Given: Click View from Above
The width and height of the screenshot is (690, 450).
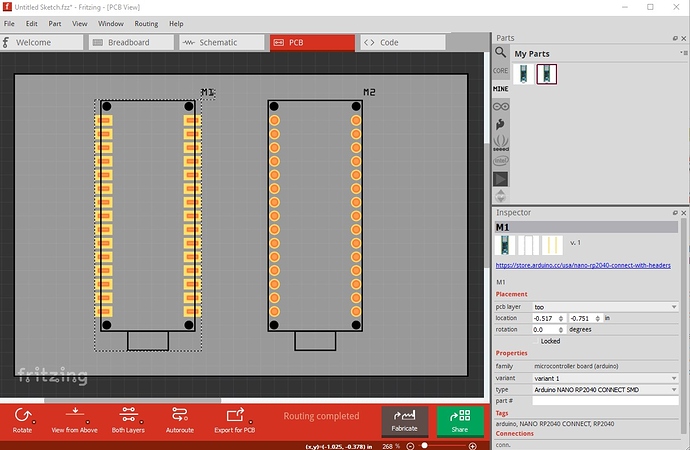Looking at the screenshot, I should pyautogui.click(x=74, y=421).
